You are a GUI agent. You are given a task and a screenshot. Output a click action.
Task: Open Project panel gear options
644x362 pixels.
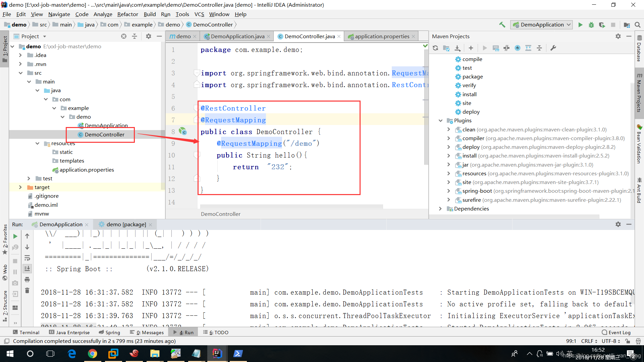[149, 36]
